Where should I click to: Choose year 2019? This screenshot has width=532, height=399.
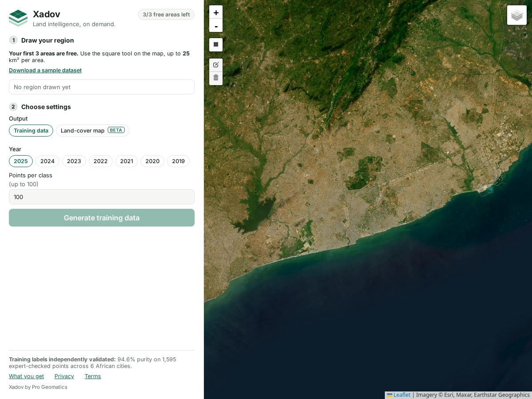(x=179, y=161)
